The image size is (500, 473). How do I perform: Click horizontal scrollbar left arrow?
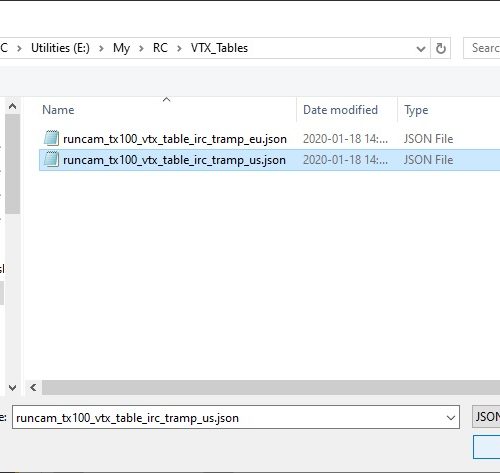[33, 387]
